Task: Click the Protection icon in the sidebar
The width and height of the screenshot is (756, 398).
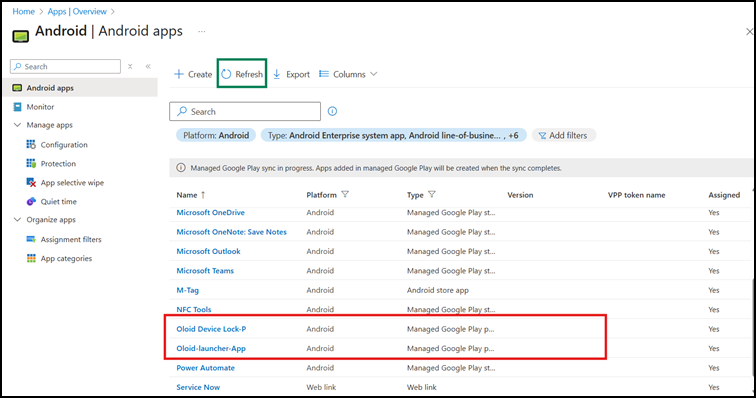Action: click(31, 164)
